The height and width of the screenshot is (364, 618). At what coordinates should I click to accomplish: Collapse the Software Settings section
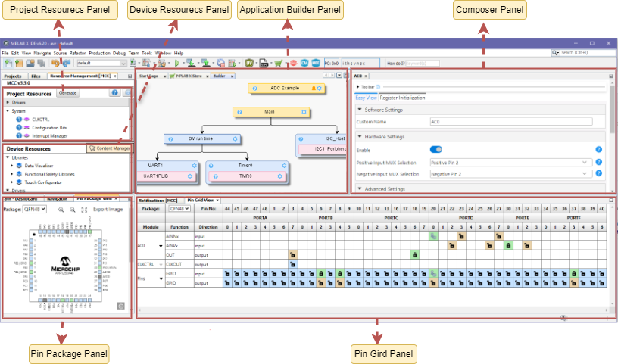click(x=359, y=110)
